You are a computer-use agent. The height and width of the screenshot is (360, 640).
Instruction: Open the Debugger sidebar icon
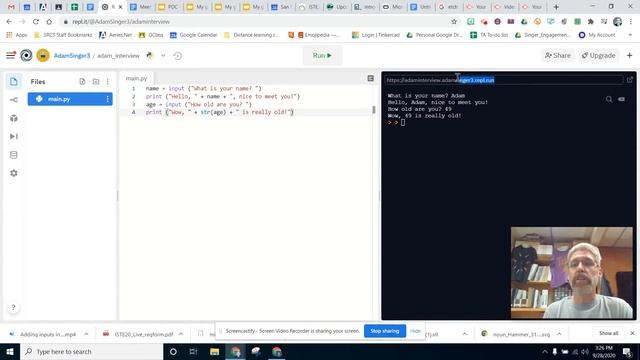point(13,136)
